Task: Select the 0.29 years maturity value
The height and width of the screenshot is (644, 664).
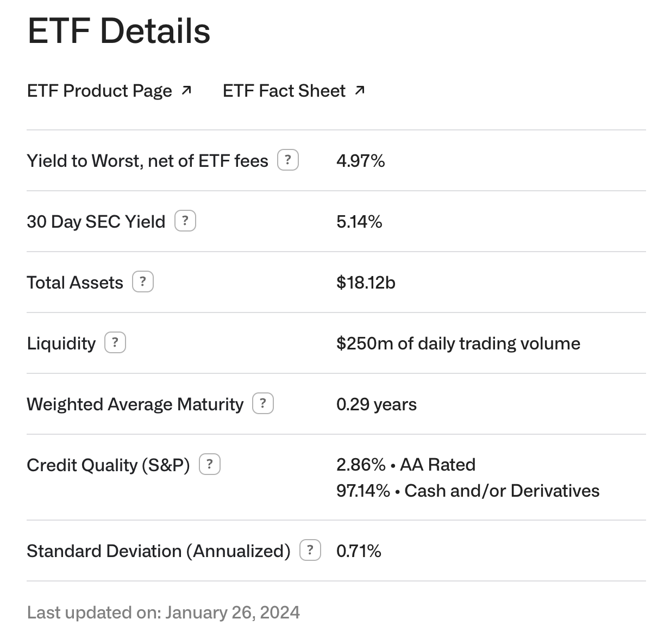Action: click(376, 404)
